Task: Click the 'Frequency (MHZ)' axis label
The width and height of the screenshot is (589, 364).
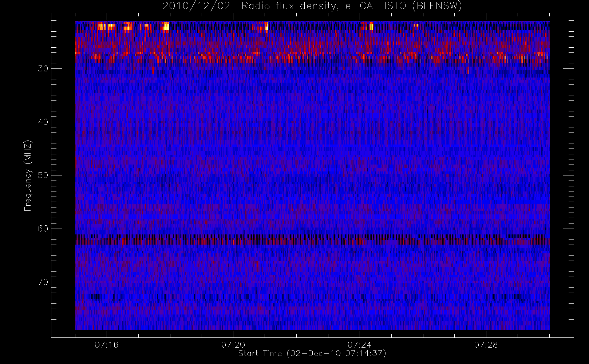Action: coord(28,175)
